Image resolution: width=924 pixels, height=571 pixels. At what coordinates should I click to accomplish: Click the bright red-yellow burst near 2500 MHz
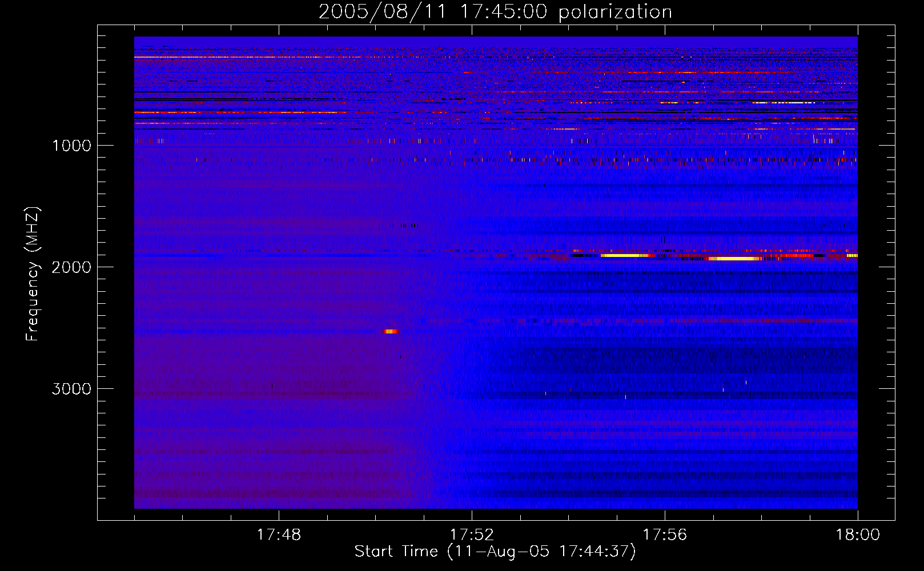391,331
